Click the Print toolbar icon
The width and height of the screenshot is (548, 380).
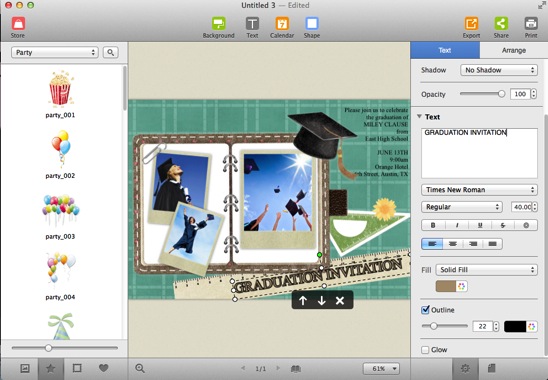[531, 24]
